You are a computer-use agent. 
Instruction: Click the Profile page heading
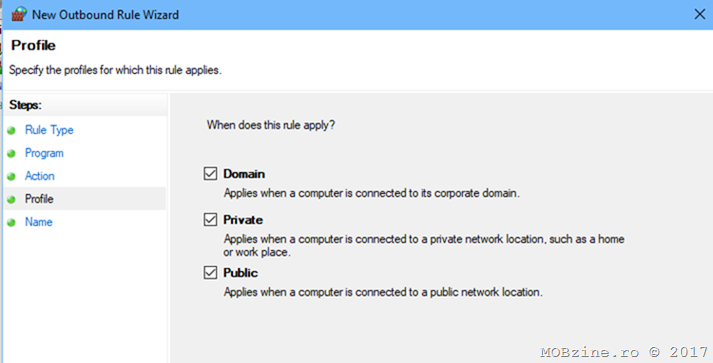point(33,45)
